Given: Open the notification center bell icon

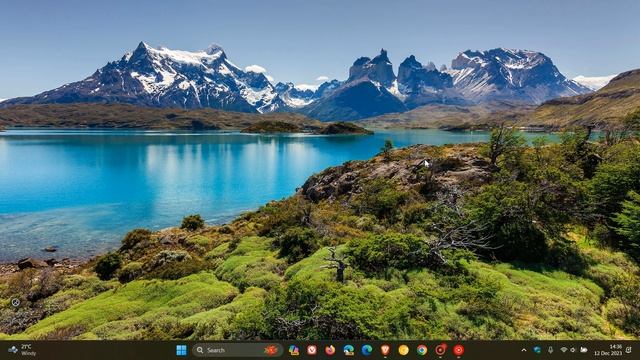Looking at the screenshot, I should click(x=629, y=350).
